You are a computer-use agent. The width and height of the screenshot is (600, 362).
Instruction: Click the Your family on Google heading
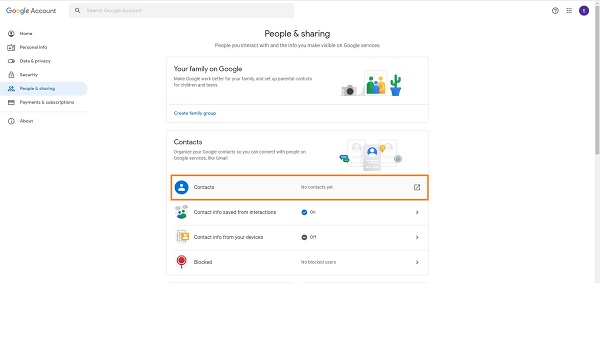pos(208,69)
